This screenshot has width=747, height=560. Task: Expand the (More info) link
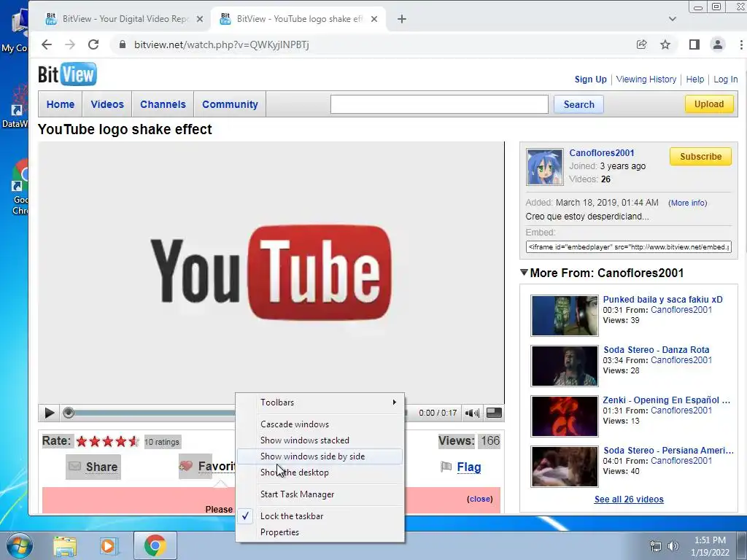tap(687, 203)
